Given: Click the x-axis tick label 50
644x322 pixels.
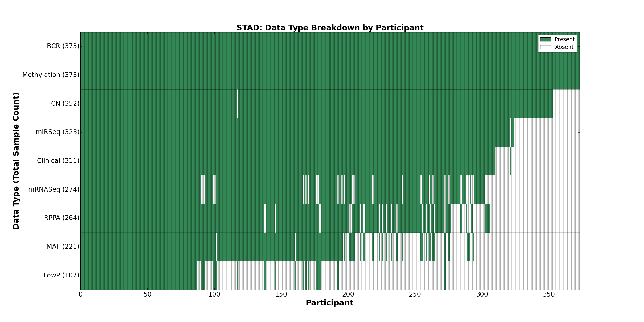Looking at the screenshot, I should click(147, 295).
